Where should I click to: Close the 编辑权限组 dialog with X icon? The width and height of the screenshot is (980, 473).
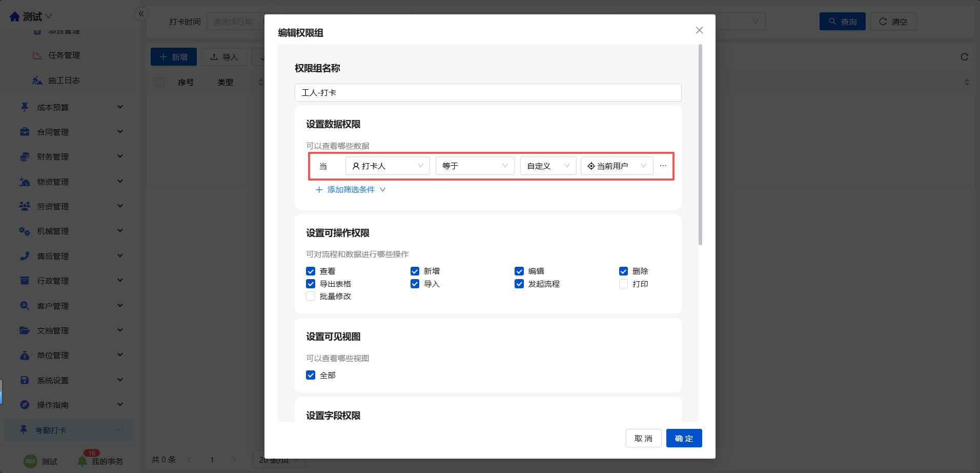[x=699, y=30]
